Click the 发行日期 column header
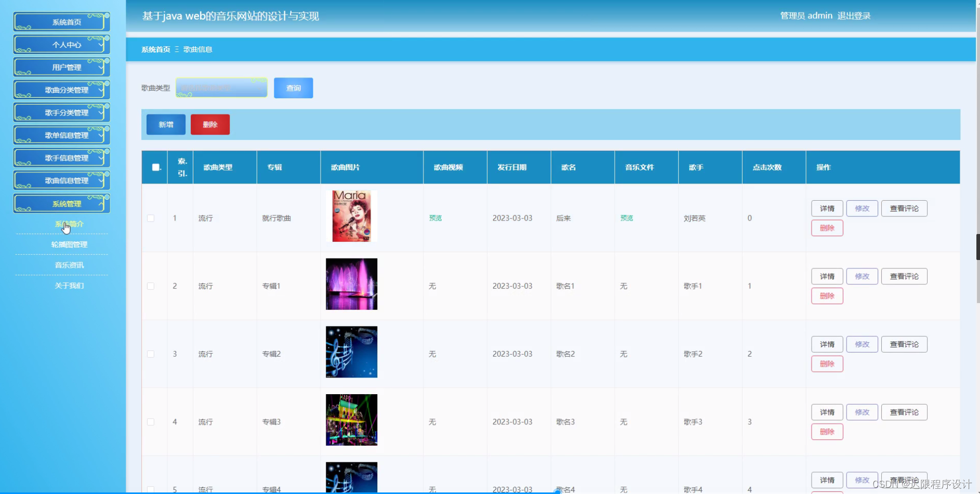 coord(519,167)
